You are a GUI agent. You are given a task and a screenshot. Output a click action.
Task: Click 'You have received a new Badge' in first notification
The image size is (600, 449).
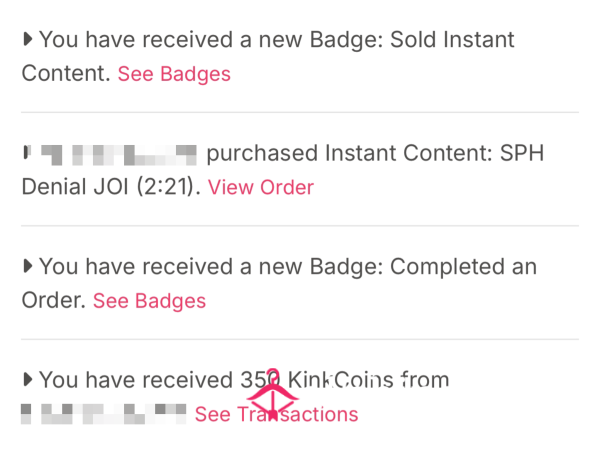pos(211,40)
